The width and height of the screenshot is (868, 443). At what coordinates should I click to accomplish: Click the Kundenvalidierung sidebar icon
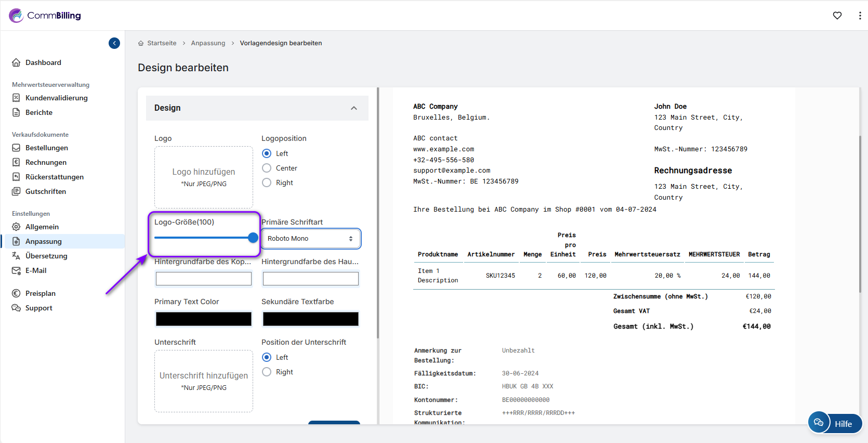click(x=16, y=98)
